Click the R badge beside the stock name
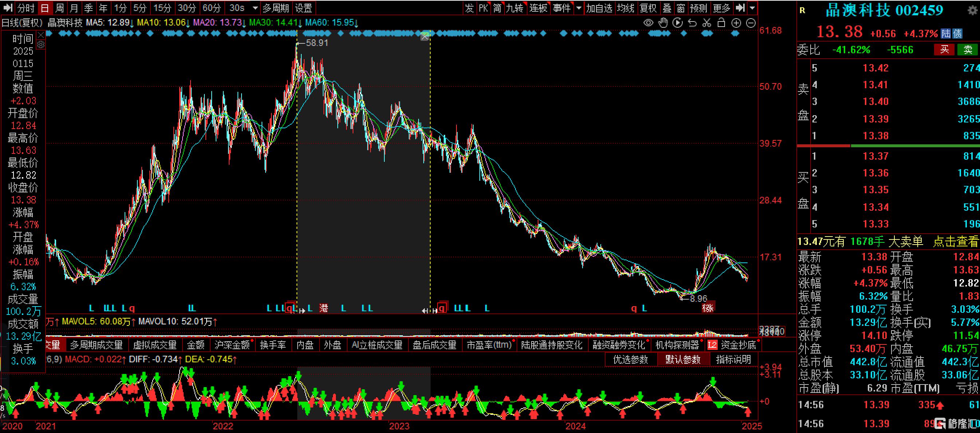980x433 pixels. [x=802, y=11]
